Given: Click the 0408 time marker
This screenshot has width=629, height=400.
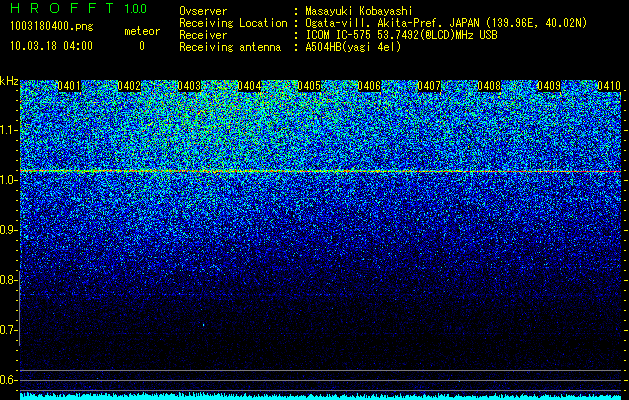Looking at the screenshot, I should click(x=489, y=86).
